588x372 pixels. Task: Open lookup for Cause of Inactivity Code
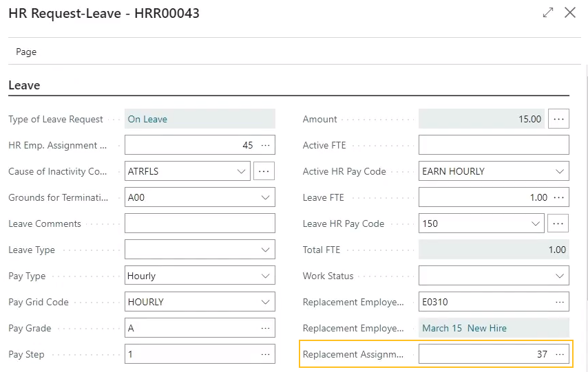pos(264,171)
